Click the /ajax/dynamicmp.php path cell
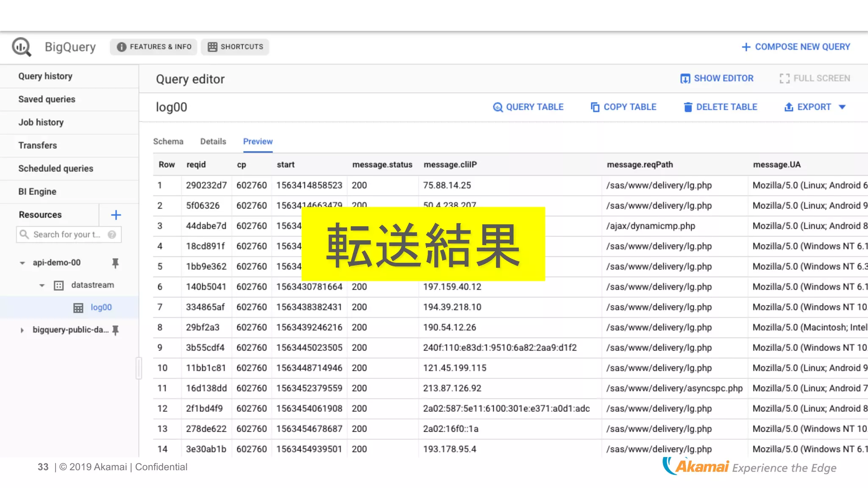 tap(651, 226)
